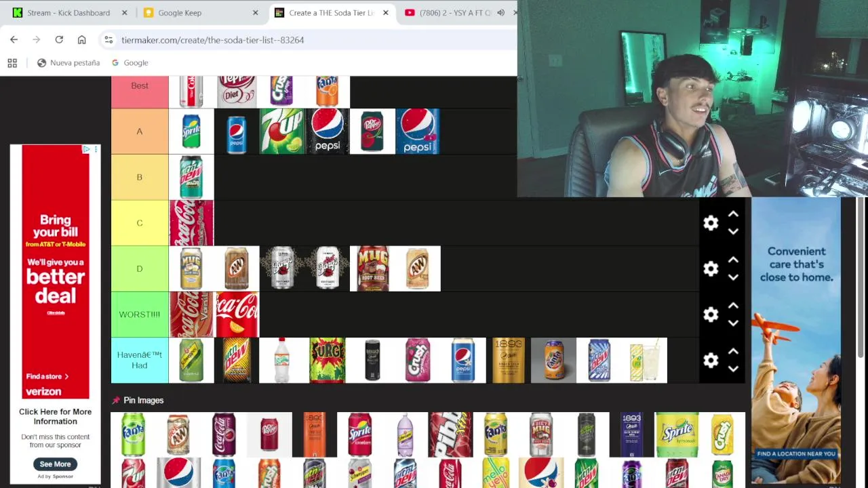This screenshot has width=868, height=488.
Task: Move tier C row up with arrow
Action: click(733, 214)
